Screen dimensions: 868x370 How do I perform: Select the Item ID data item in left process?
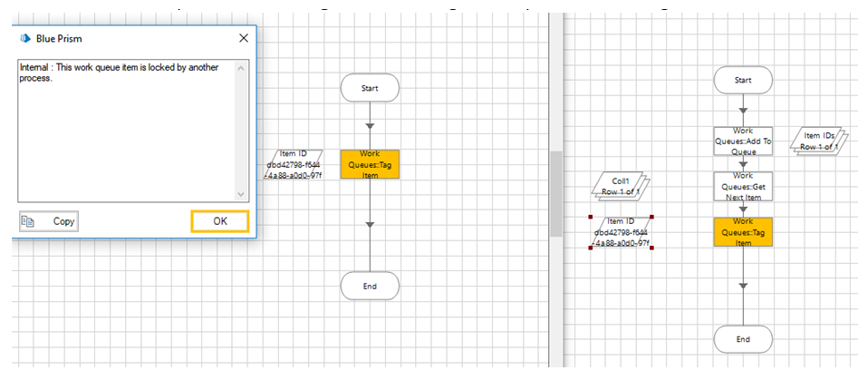pyautogui.click(x=294, y=164)
